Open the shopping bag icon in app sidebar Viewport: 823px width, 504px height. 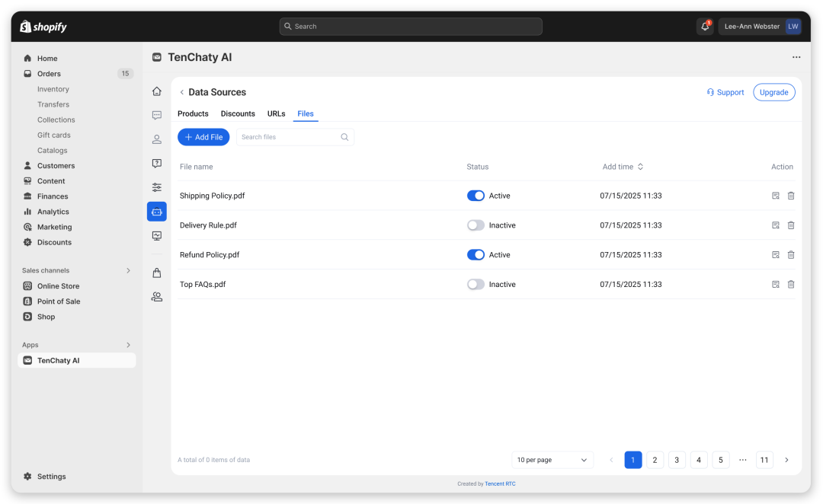156,273
